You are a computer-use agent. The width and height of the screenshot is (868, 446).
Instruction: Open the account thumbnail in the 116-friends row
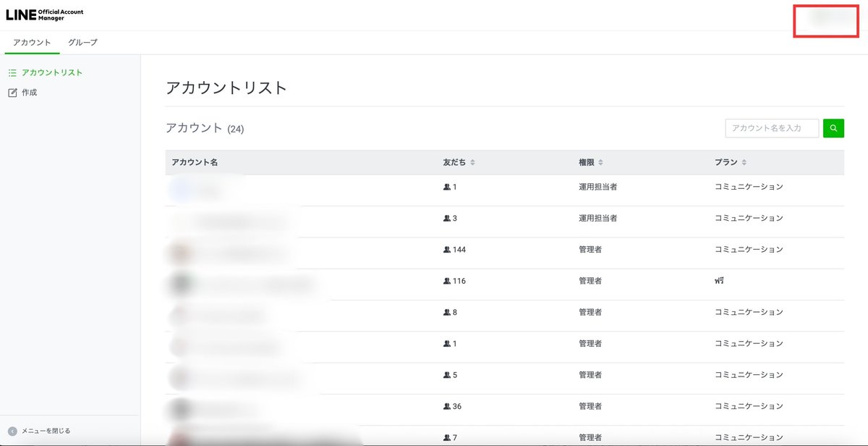point(181,284)
